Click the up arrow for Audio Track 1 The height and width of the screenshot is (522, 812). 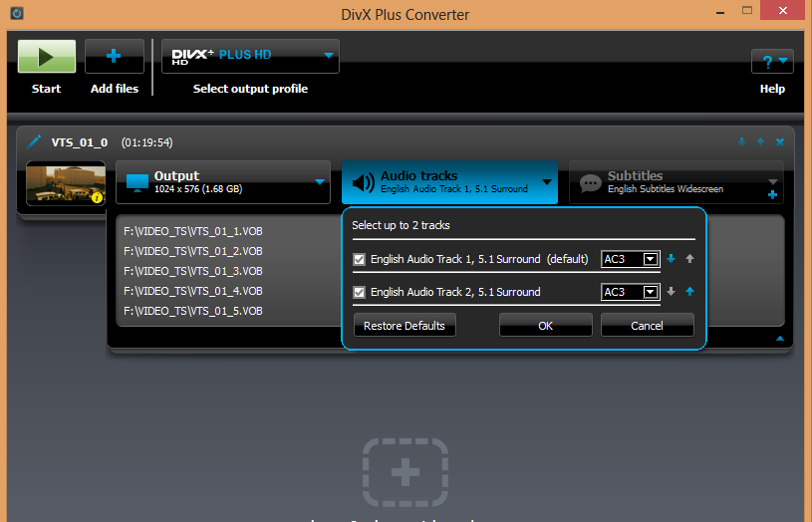coord(689,258)
